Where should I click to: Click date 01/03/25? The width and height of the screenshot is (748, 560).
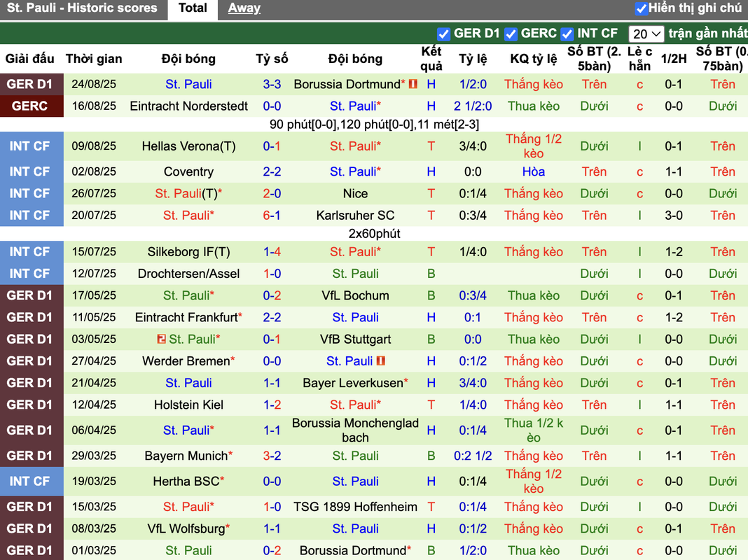click(94, 551)
